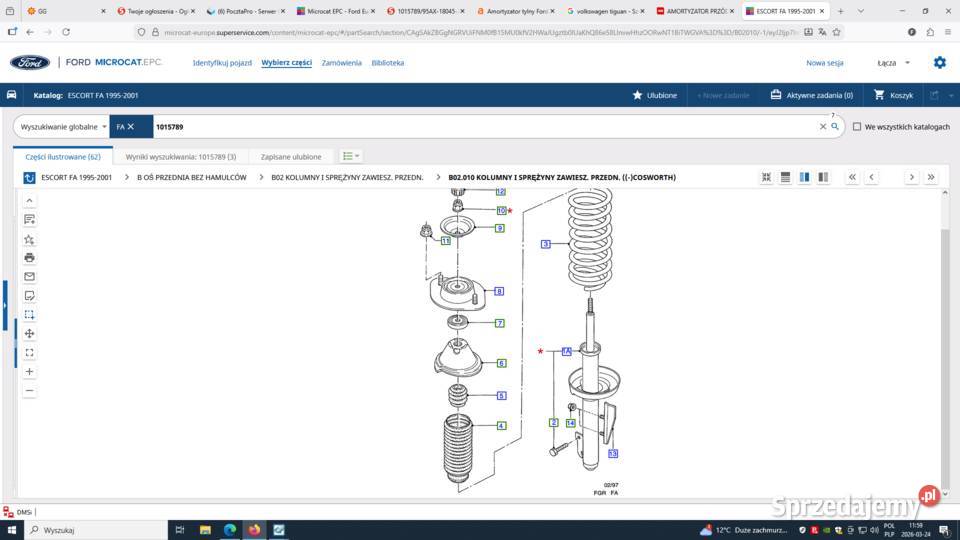Open the 'Koszyk' cart button

(x=893, y=95)
